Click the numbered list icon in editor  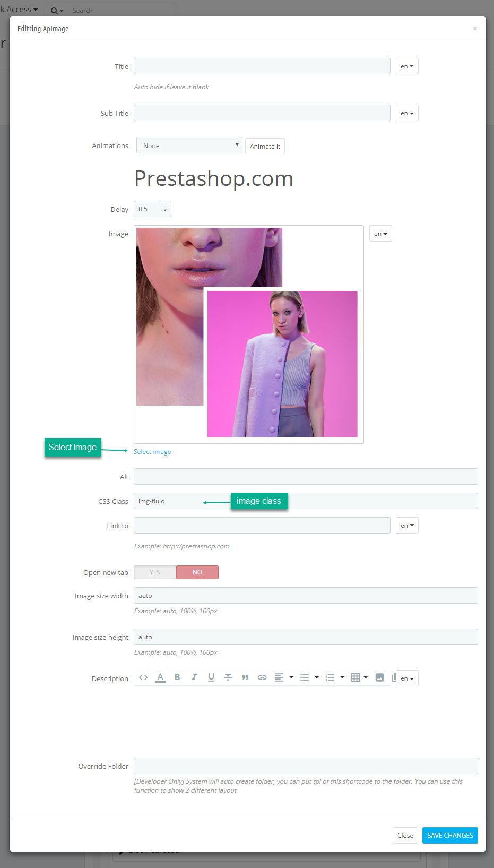tap(330, 677)
